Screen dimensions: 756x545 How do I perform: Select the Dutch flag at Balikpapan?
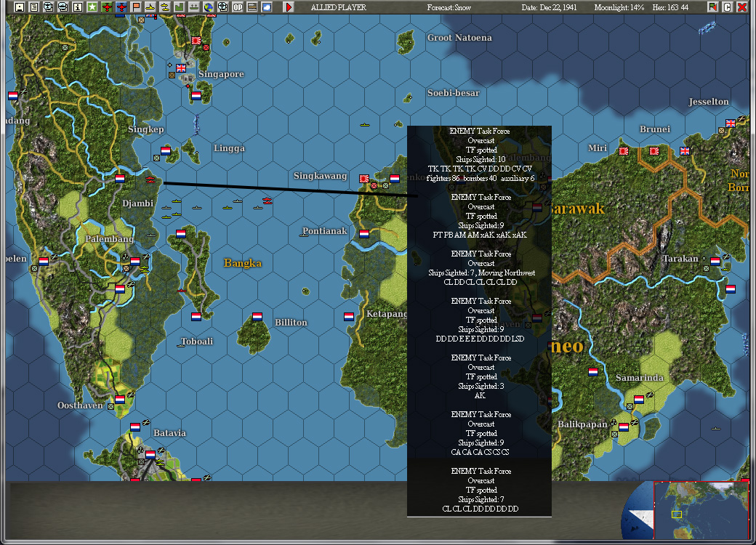pos(624,427)
